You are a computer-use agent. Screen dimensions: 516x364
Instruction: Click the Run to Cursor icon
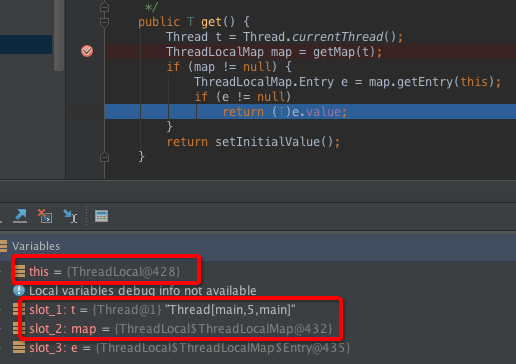[70, 216]
